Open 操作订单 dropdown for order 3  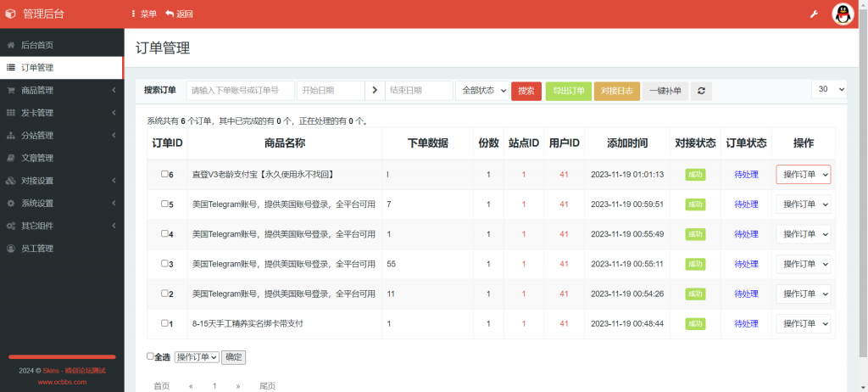tap(804, 264)
